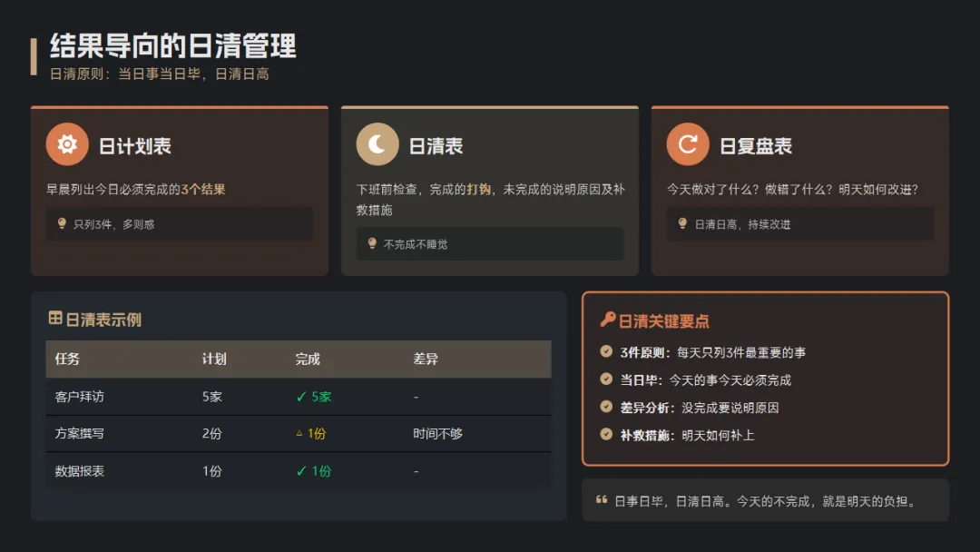This screenshot has width=980, height=552.
Task: Click the lightbulb icon next to 只列3件
Action: 62,224
